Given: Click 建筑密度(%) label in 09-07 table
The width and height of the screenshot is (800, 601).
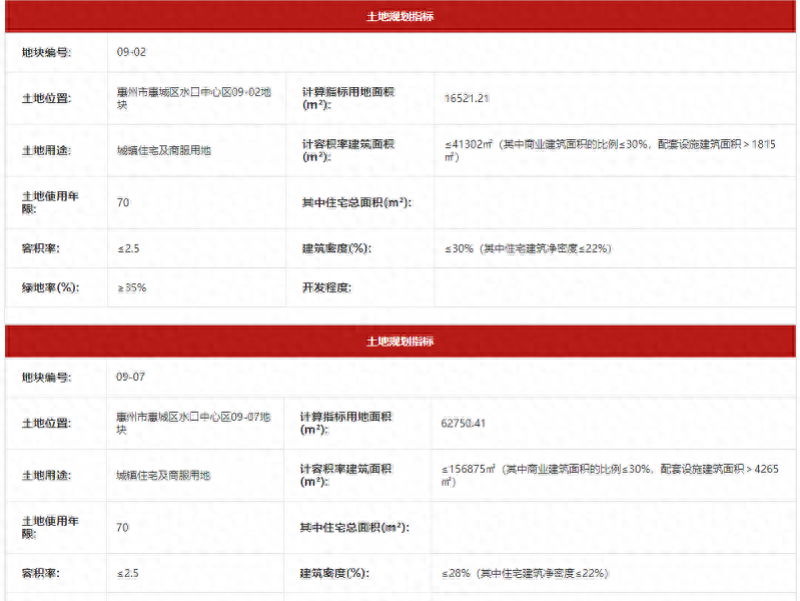Looking at the screenshot, I should click(x=335, y=573).
